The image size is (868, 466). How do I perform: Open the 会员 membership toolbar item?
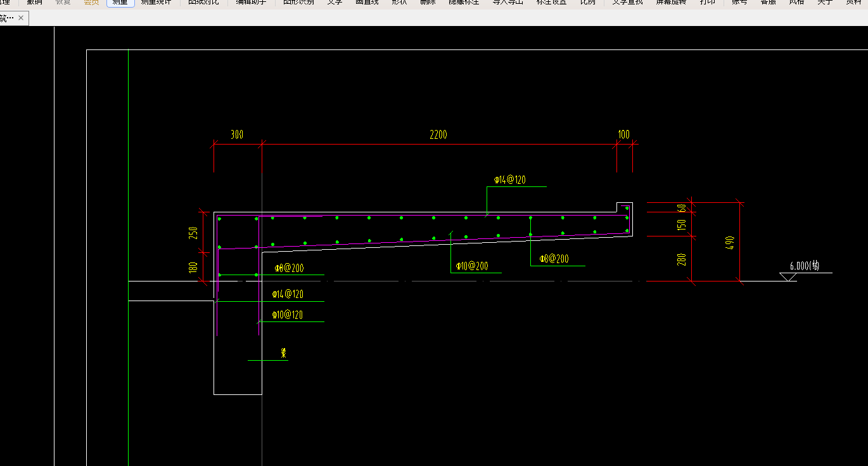[x=92, y=2]
